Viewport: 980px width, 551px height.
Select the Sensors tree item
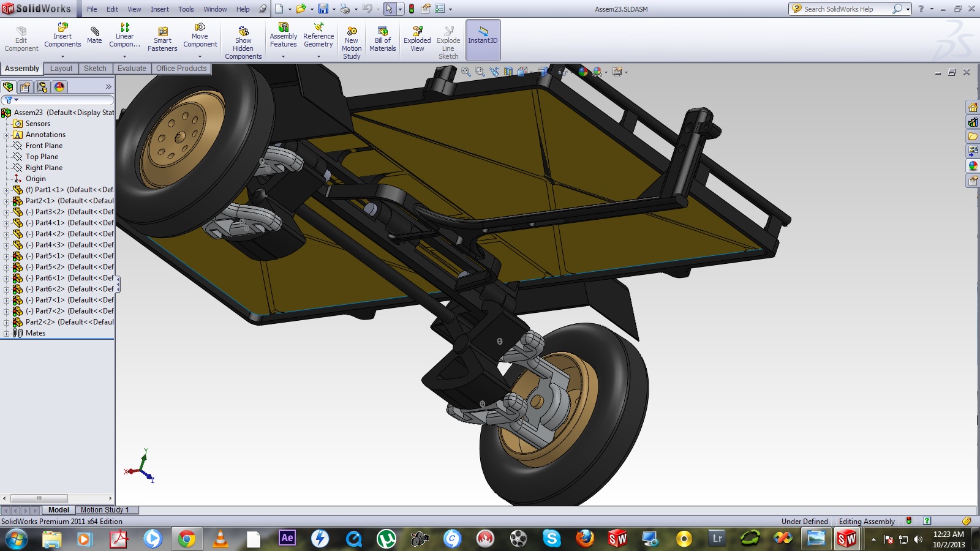(x=38, y=124)
